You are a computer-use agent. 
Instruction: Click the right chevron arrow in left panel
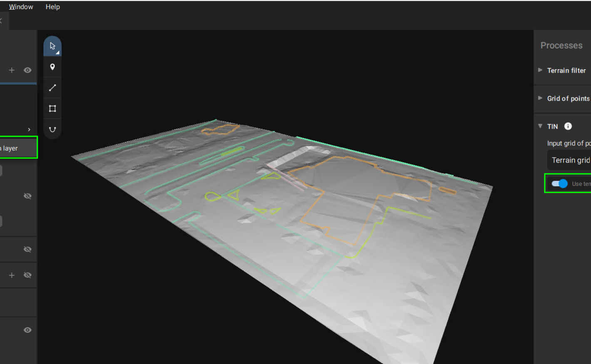[29, 129]
